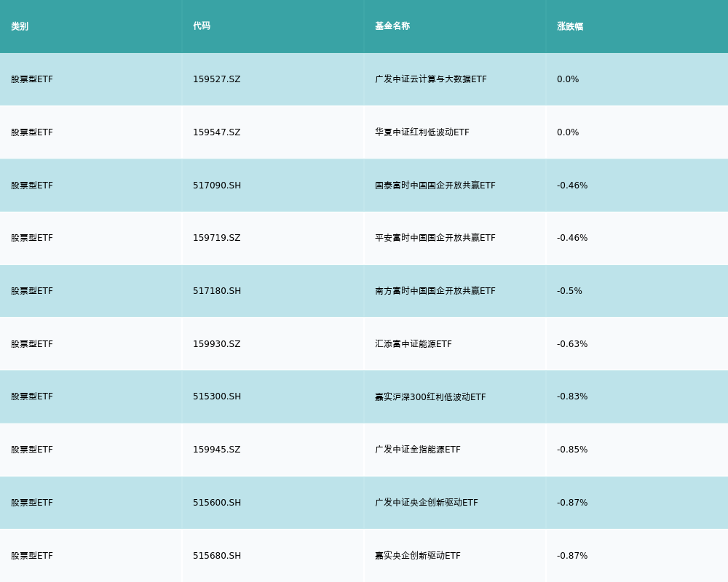Click the 0.0% value for 159547.SZ

click(568, 132)
